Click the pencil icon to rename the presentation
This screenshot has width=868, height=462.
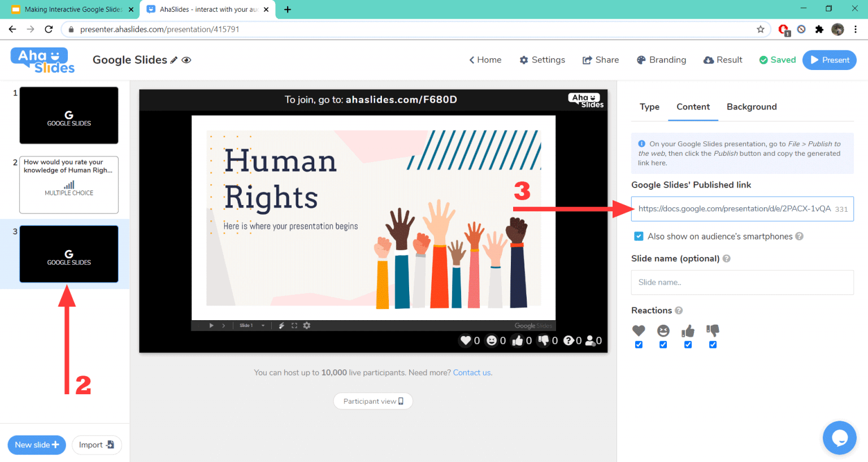[174, 59]
